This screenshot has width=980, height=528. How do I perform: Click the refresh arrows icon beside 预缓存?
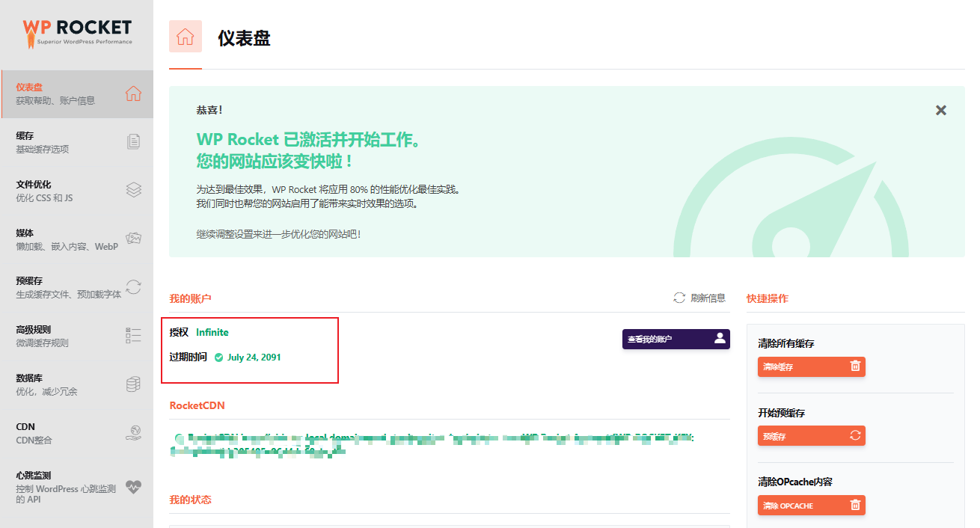pos(133,286)
